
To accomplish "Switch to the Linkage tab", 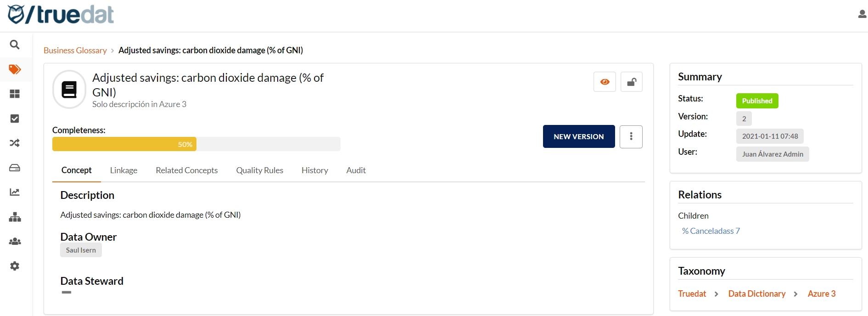I will pos(123,170).
